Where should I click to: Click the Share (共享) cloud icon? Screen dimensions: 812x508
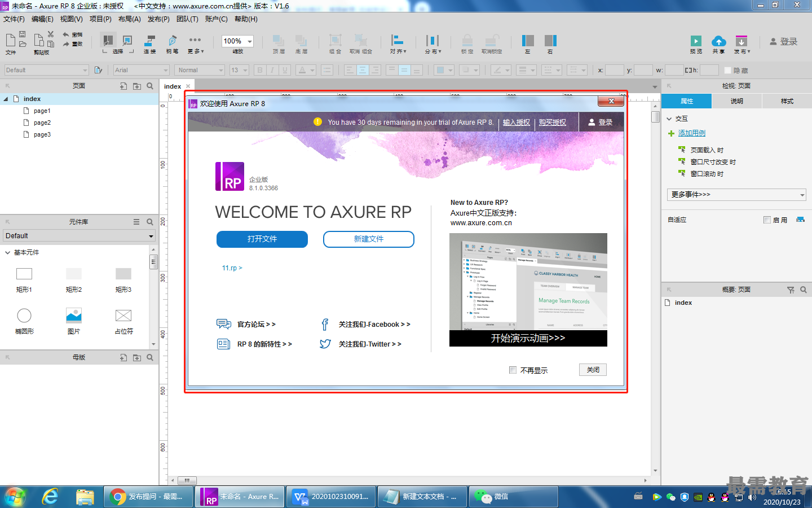click(x=718, y=41)
